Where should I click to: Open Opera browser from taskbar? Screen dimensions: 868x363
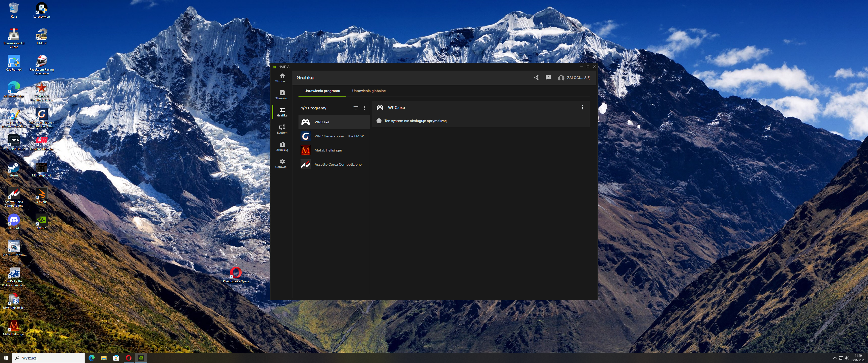tap(128, 358)
